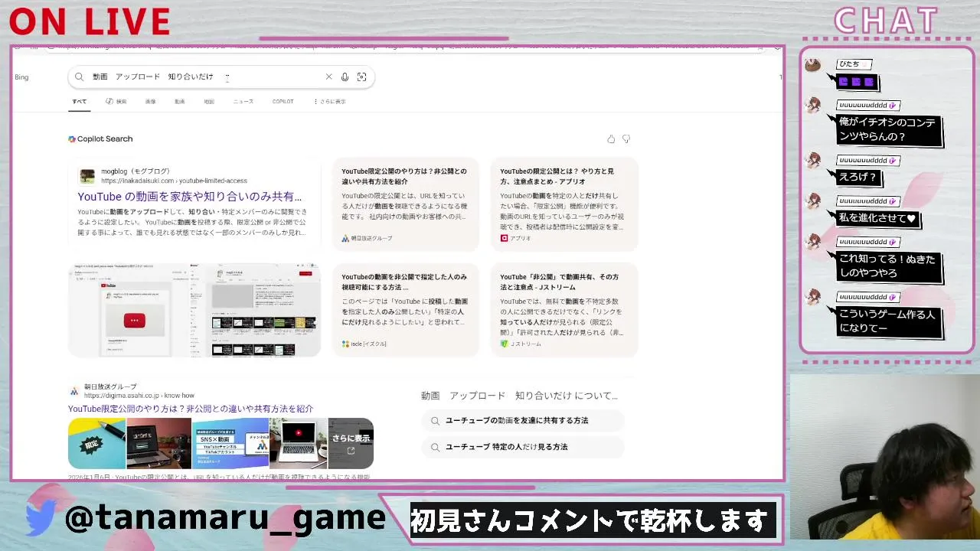Expand the さらに表示 menu in tab bar
This screenshot has width=980, height=551.
pyautogui.click(x=330, y=102)
